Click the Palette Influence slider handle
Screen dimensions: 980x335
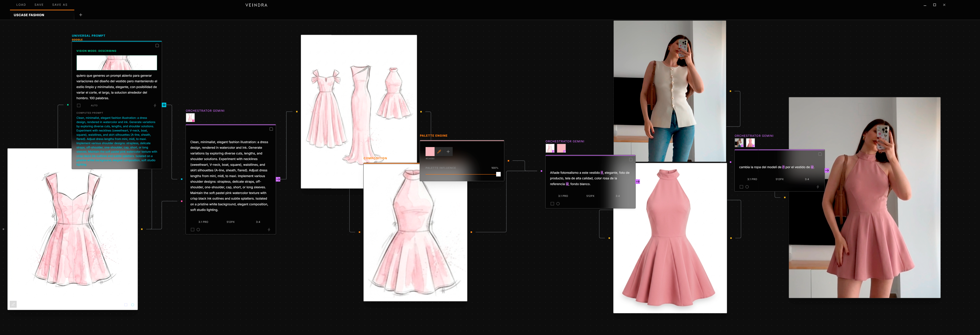coord(498,174)
